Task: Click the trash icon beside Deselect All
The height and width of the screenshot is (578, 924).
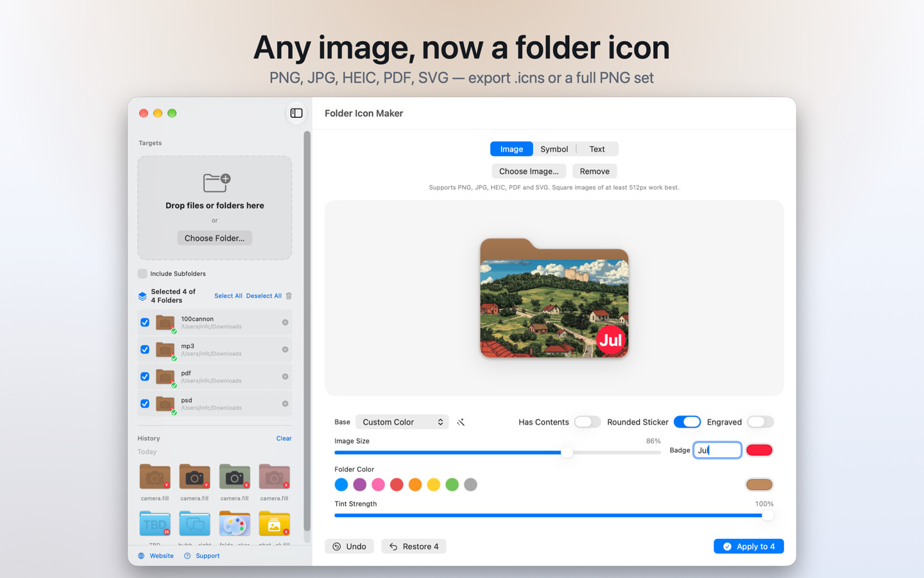Action: click(289, 296)
